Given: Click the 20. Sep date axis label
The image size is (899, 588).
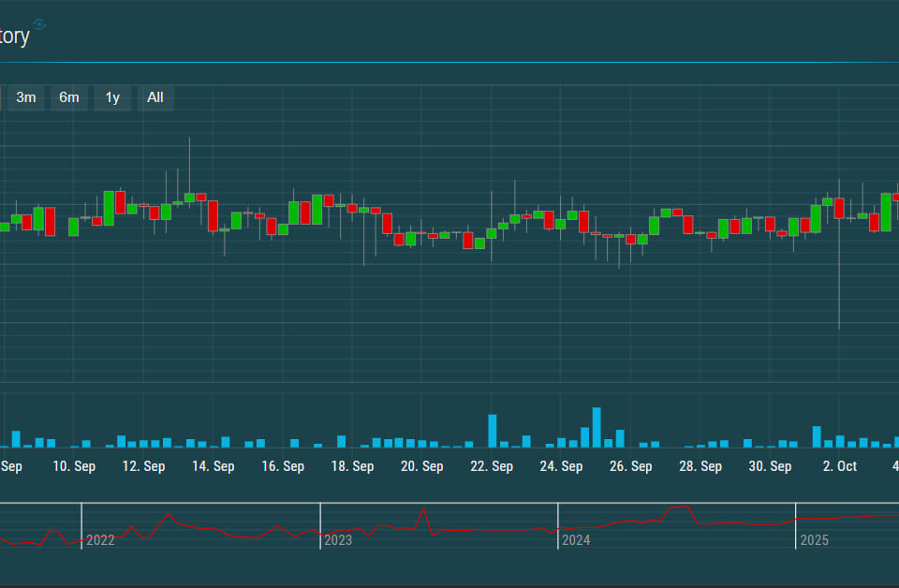Looking at the screenshot, I should (421, 466).
